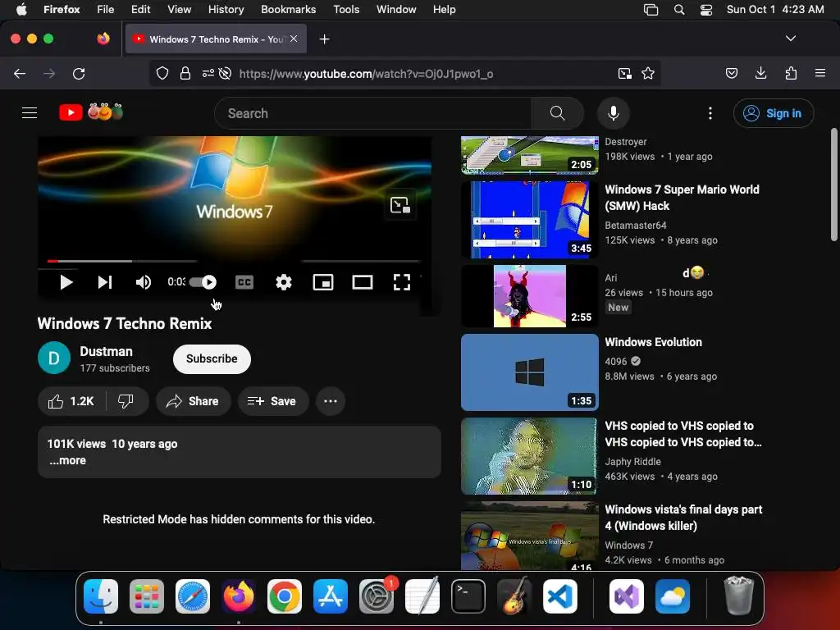Mute the video volume
Image resolution: width=840 pixels, height=630 pixels.
143,282
